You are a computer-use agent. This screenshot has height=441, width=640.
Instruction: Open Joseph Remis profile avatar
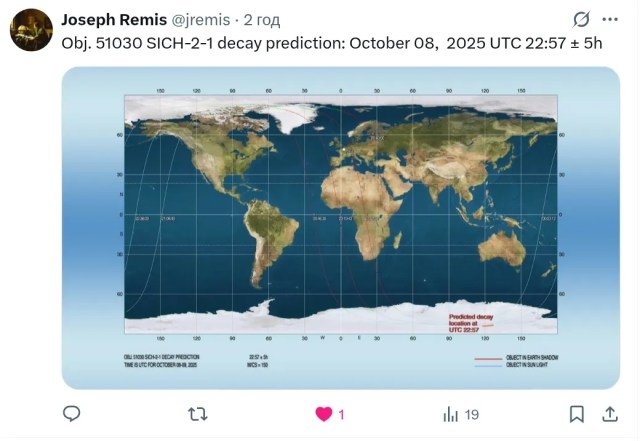click(x=31, y=29)
